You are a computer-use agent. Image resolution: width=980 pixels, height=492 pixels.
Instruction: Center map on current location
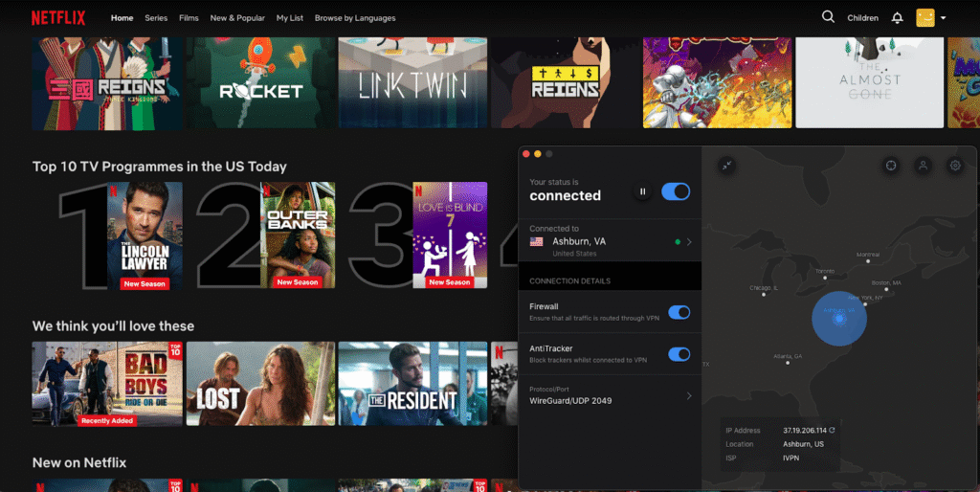point(891,166)
